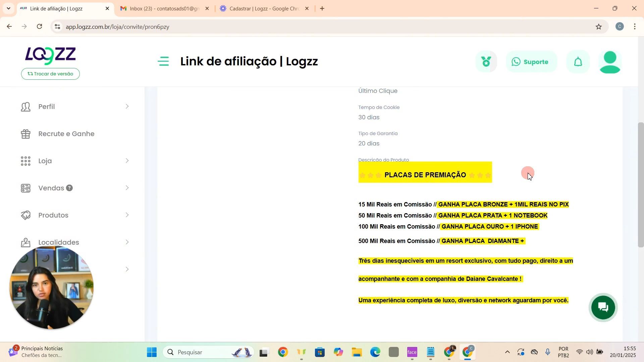
Task: Click the taskbar Pesquisar search box
Action: 208,352
